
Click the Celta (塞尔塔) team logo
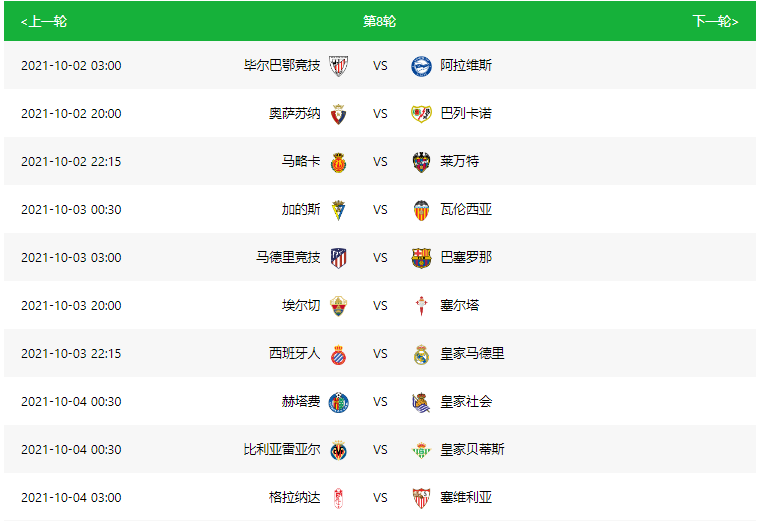tap(421, 306)
